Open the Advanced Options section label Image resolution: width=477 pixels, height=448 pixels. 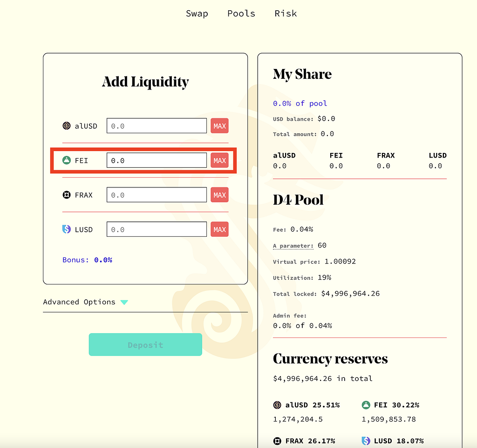pyautogui.click(x=79, y=302)
